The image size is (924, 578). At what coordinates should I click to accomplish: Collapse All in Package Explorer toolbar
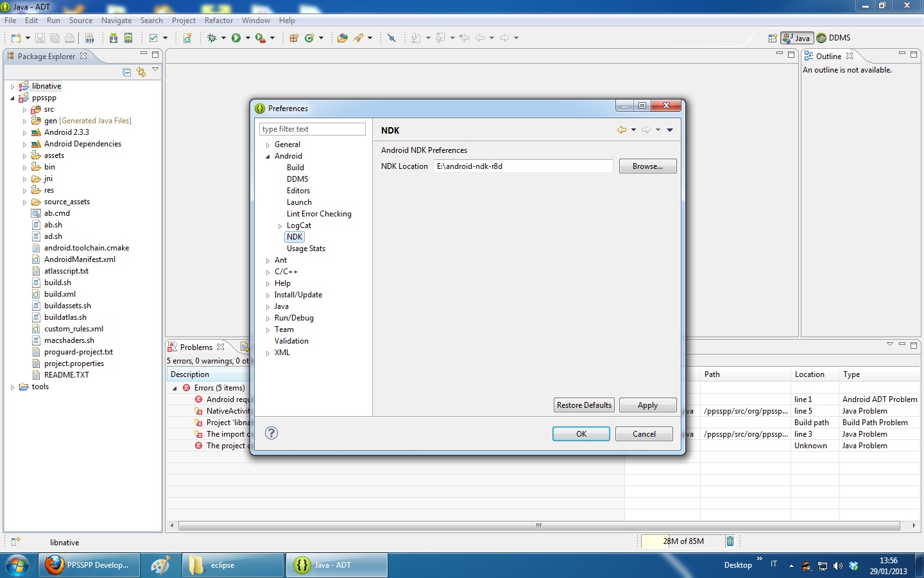pyautogui.click(x=126, y=72)
